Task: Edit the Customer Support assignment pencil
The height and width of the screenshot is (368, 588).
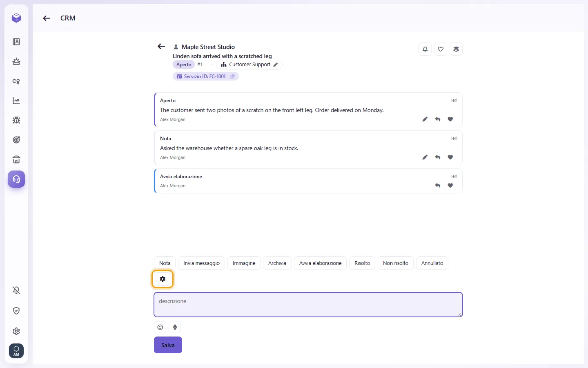Action: pos(276,65)
